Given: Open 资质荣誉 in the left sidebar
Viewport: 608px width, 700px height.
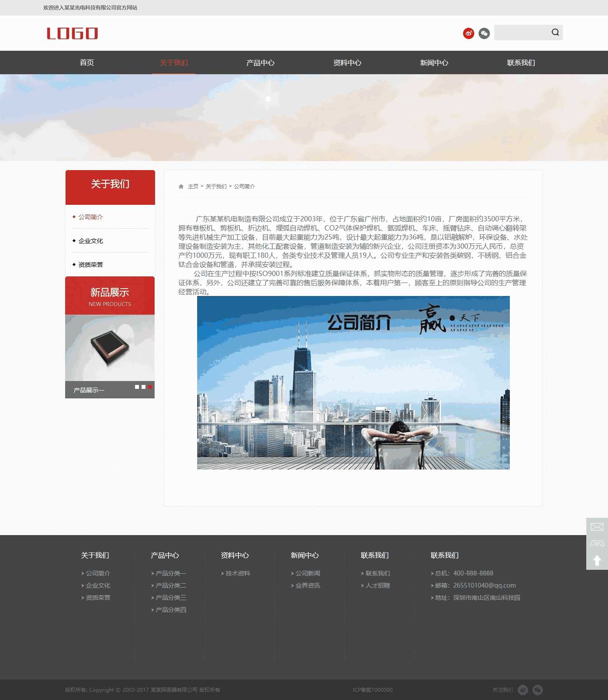Looking at the screenshot, I should click(91, 265).
